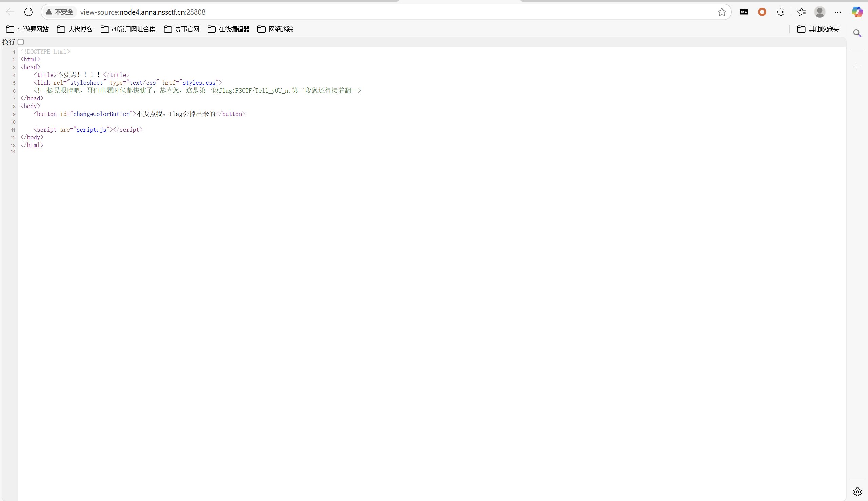Click the closing </body> tag on line 12
Image resolution: width=868 pixels, height=501 pixels.
pos(32,137)
